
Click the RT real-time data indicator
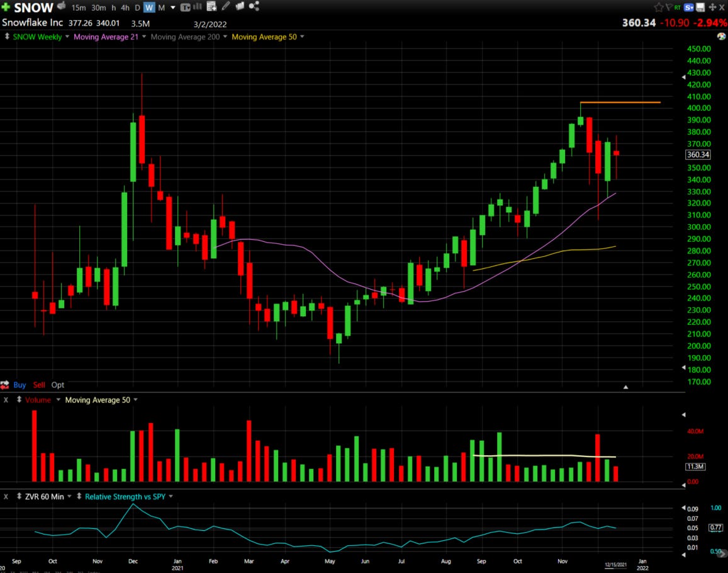point(678,8)
